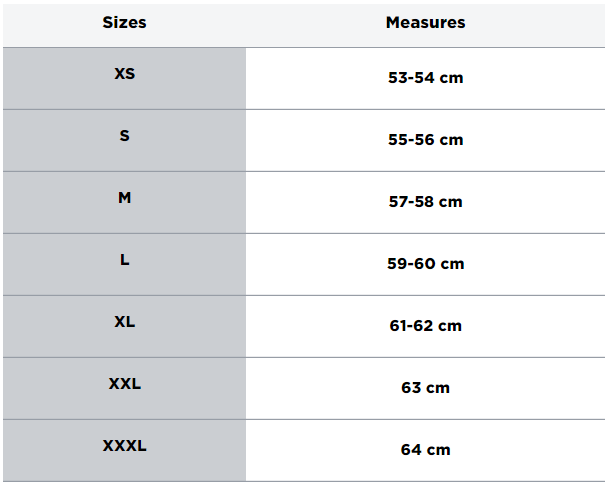Select the M size cell

[124, 203]
